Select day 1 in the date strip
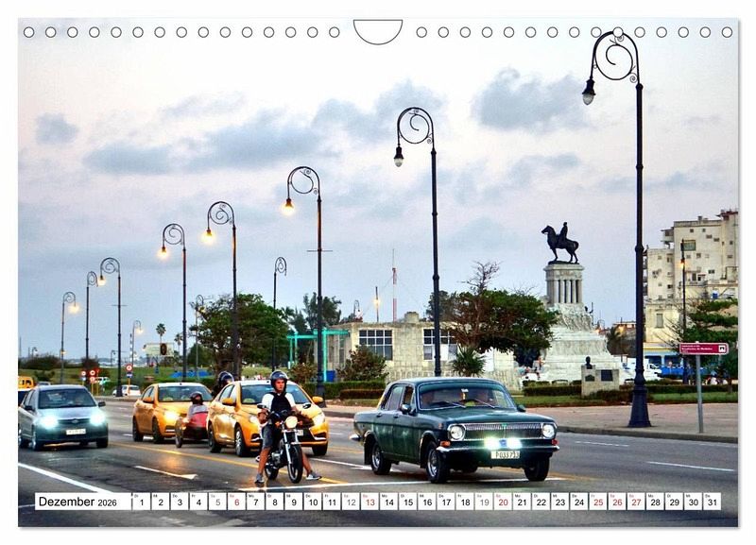Viewport: 756px width, 545px height. point(141,502)
